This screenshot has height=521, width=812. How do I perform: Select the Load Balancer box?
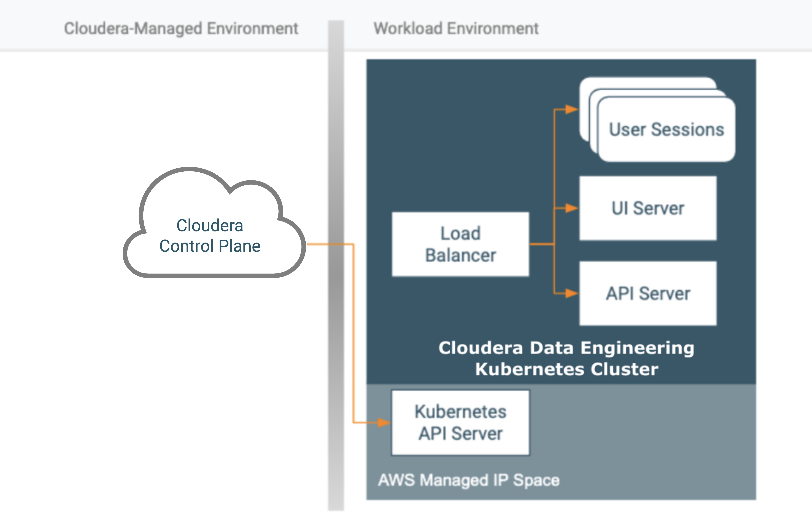[460, 244]
